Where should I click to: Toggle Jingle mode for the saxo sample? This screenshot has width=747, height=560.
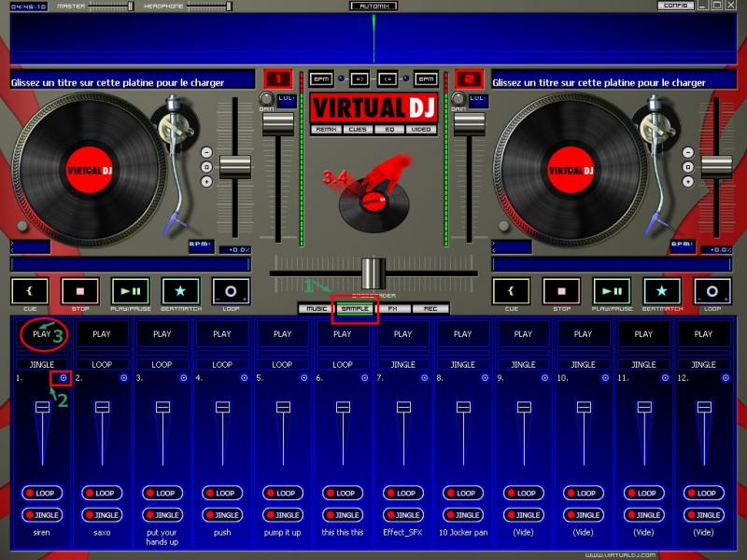click(102, 514)
